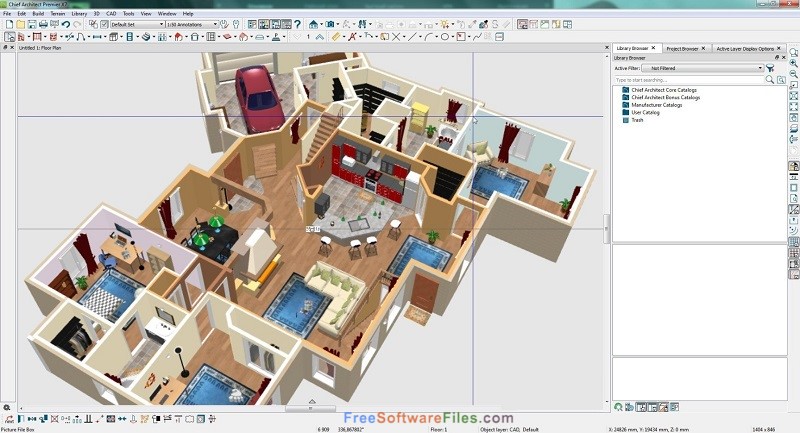Open the 1:50 Annotations dropdown
The height and width of the screenshot is (433, 800).
pyautogui.click(x=192, y=24)
